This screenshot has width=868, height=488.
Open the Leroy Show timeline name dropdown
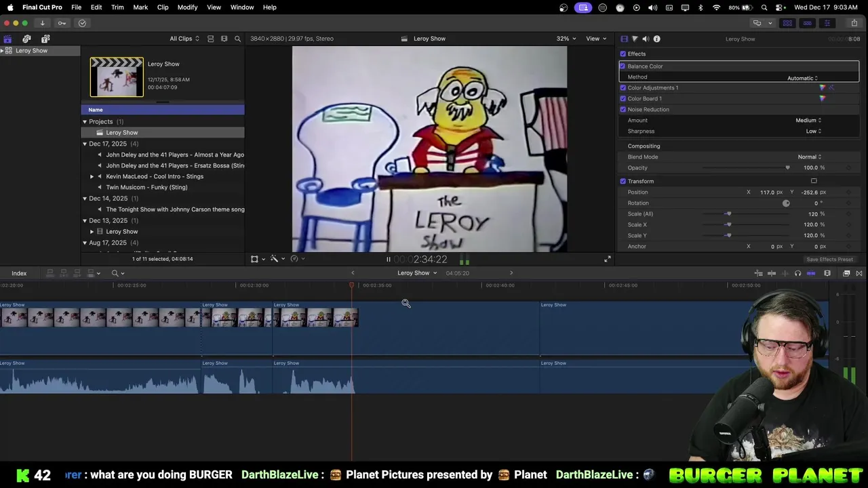point(417,273)
